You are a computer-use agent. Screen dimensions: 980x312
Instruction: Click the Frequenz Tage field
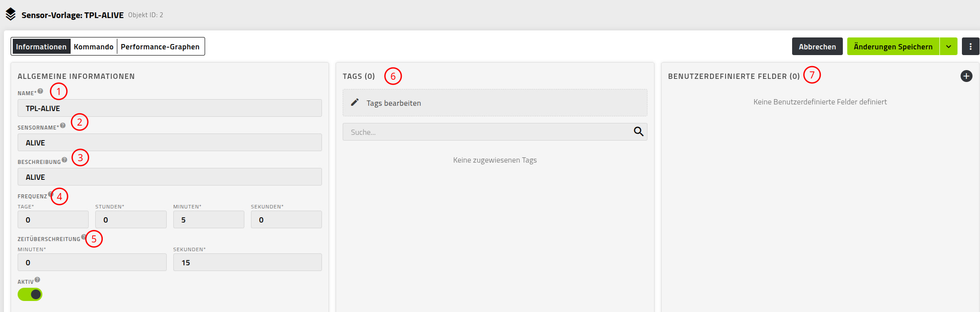(x=53, y=219)
